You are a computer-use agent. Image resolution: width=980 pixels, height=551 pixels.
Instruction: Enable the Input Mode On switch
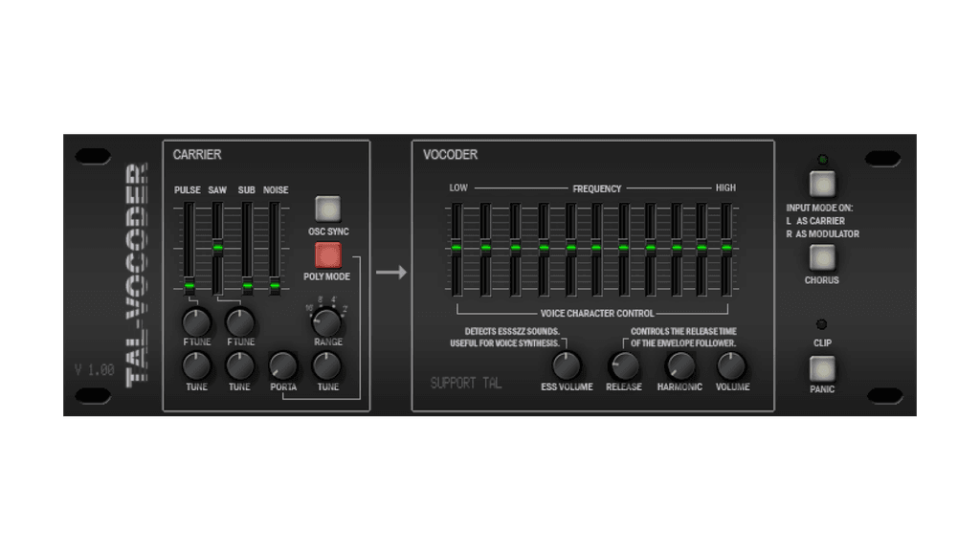pyautogui.click(x=821, y=183)
